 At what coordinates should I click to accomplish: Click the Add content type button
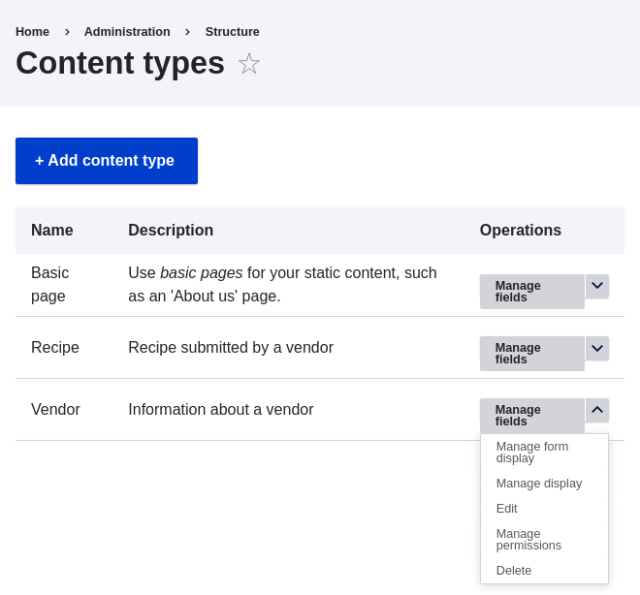click(x=106, y=161)
